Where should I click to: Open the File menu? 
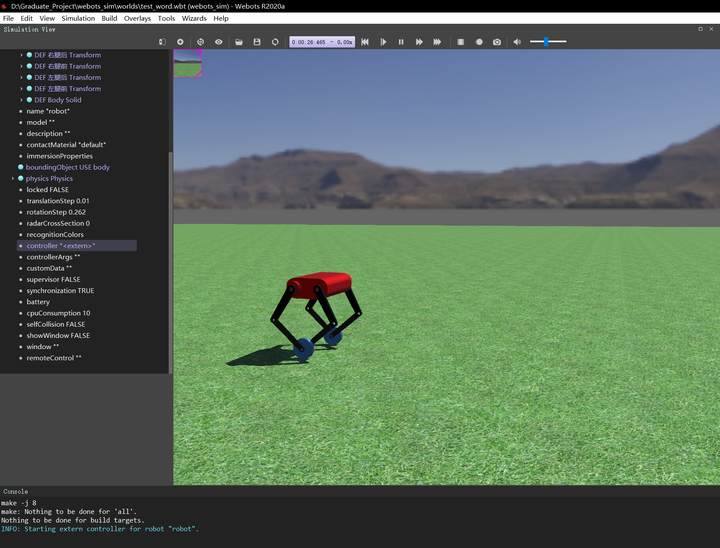[8, 18]
